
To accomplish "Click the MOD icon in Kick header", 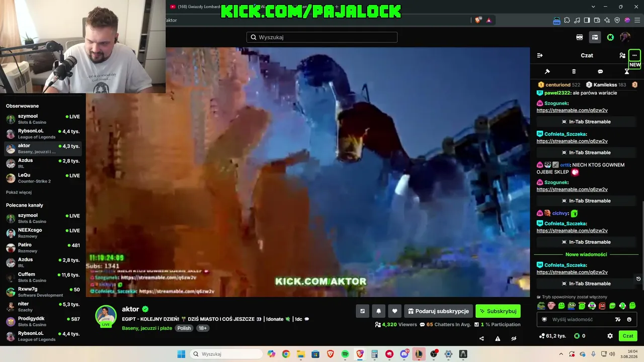I will pos(580,37).
